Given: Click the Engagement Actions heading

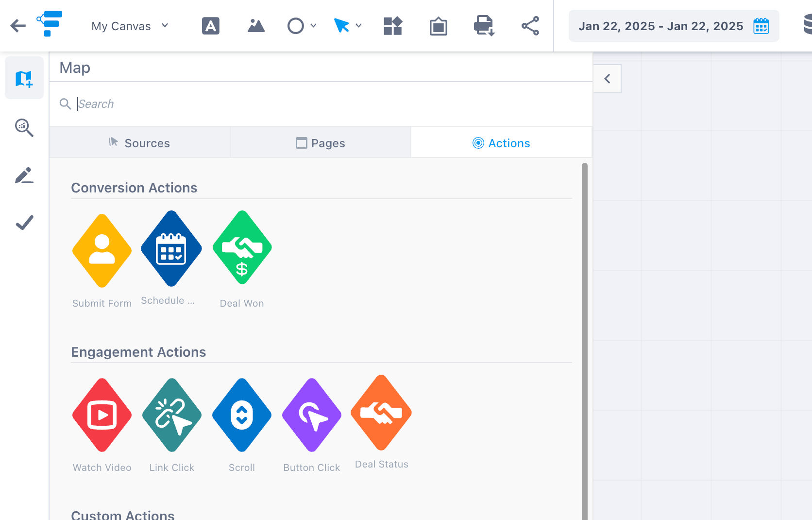Looking at the screenshot, I should (x=138, y=352).
